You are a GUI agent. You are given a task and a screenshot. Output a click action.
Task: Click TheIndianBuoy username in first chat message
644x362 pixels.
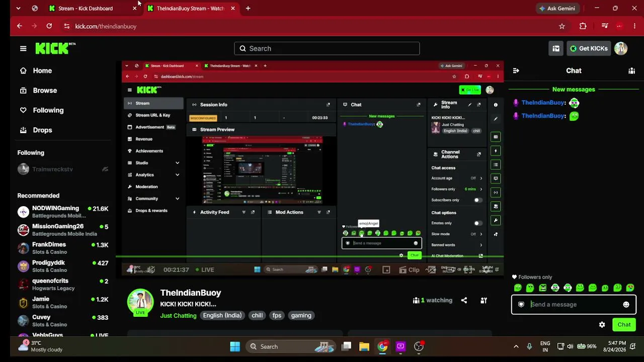coord(543,103)
